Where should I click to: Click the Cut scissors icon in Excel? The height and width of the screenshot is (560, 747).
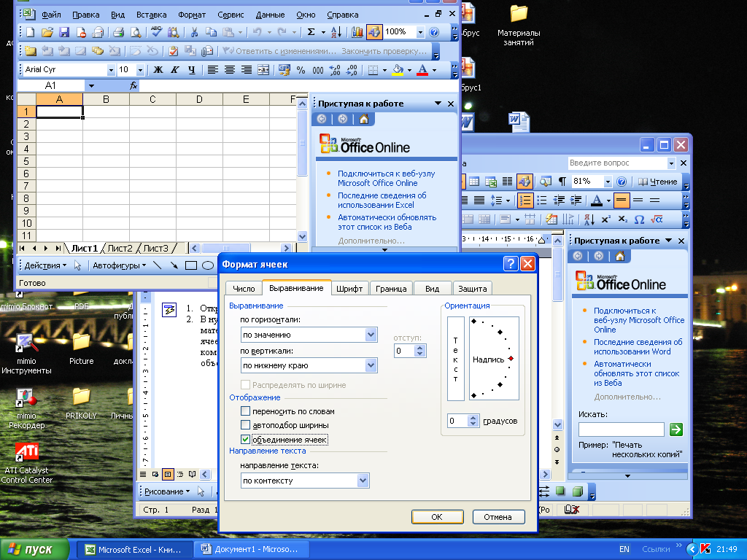[194, 32]
